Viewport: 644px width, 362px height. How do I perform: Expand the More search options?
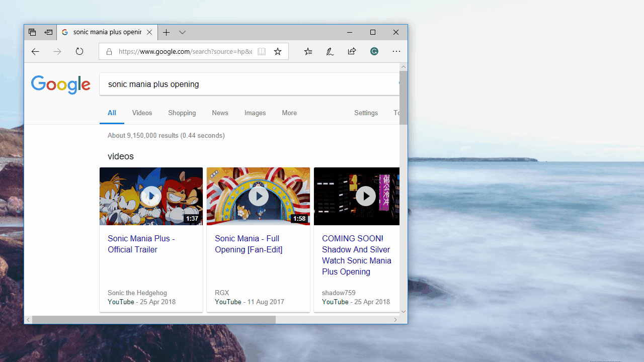[x=289, y=113]
